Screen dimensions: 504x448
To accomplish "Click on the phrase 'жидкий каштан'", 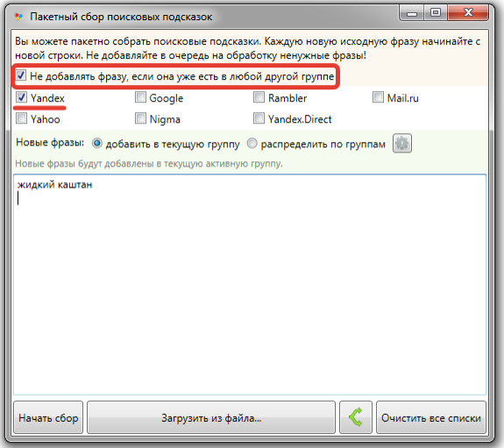I will pos(54,185).
